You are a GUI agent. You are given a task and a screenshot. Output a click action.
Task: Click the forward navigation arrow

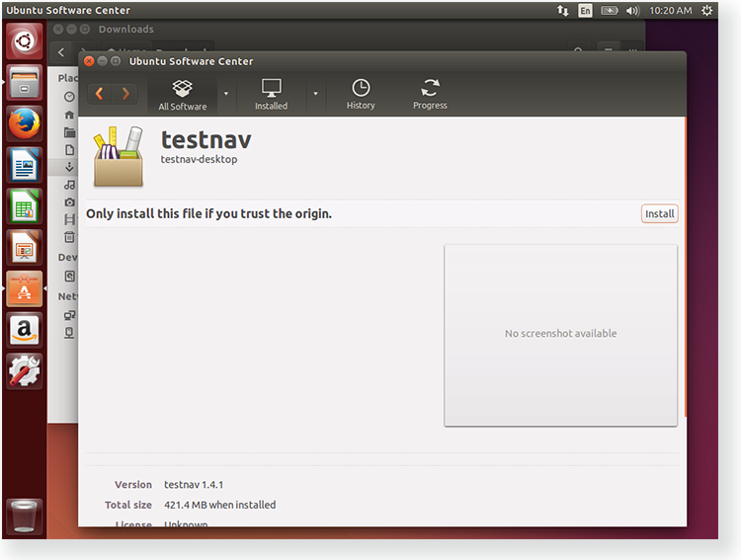125,94
